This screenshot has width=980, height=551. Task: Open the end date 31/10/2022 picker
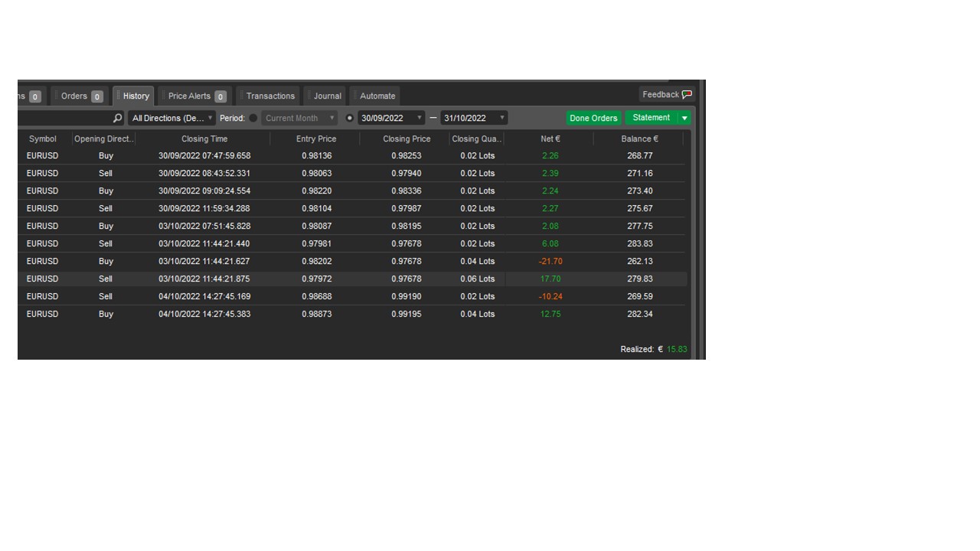click(474, 118)
